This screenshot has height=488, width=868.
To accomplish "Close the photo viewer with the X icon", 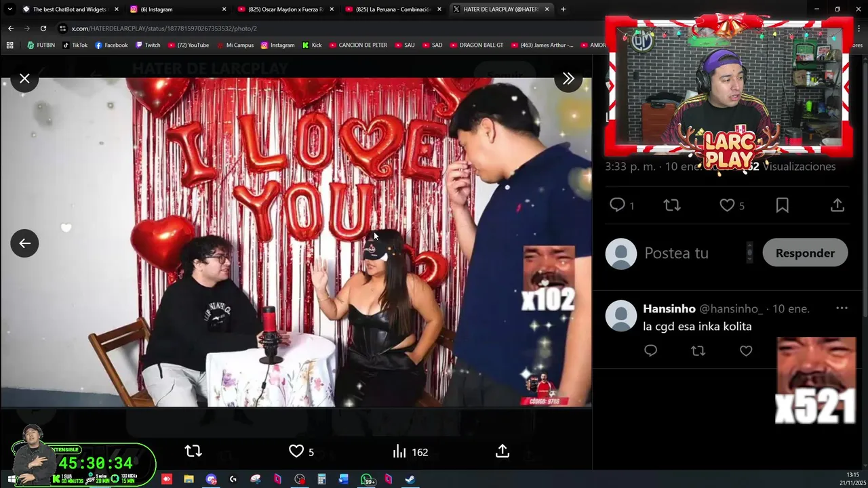I will [x=24, y=79].
